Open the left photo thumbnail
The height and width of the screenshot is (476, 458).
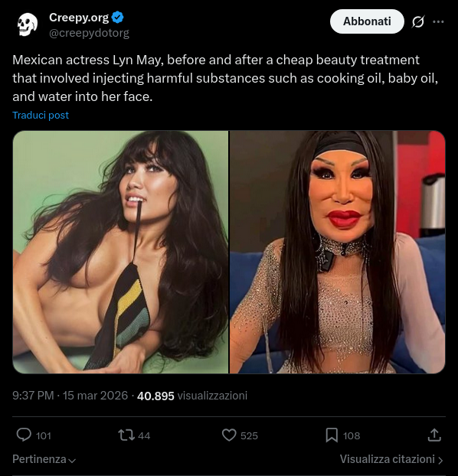pyautogui.click(x=120, y=252)
